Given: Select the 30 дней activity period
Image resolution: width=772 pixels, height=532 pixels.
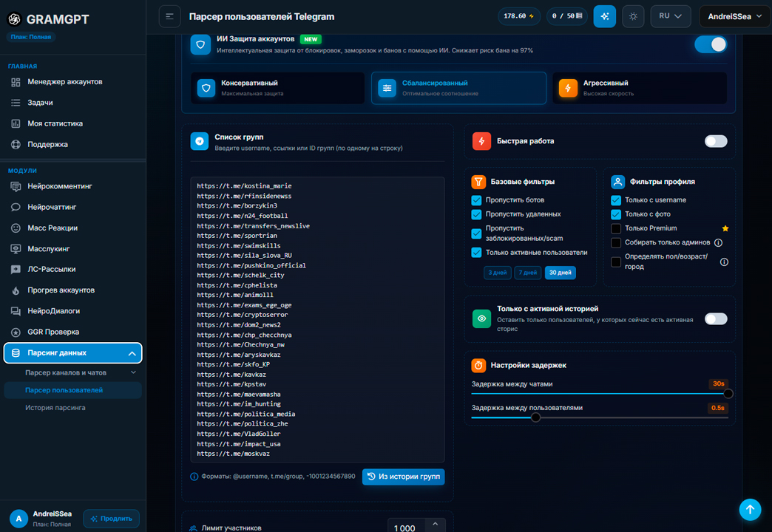Looking at the screenshot, I should pos(561,273).
